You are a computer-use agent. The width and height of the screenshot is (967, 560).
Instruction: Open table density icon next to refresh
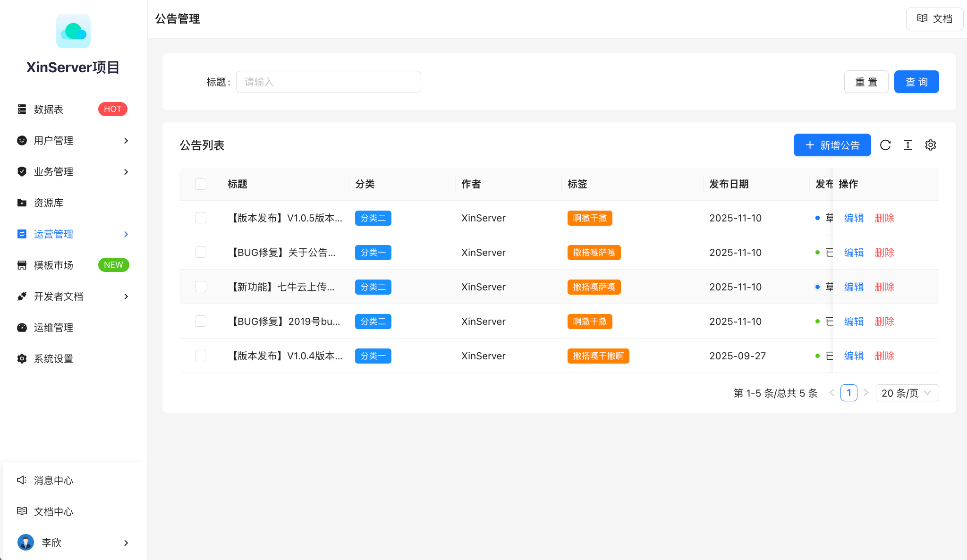908,145
